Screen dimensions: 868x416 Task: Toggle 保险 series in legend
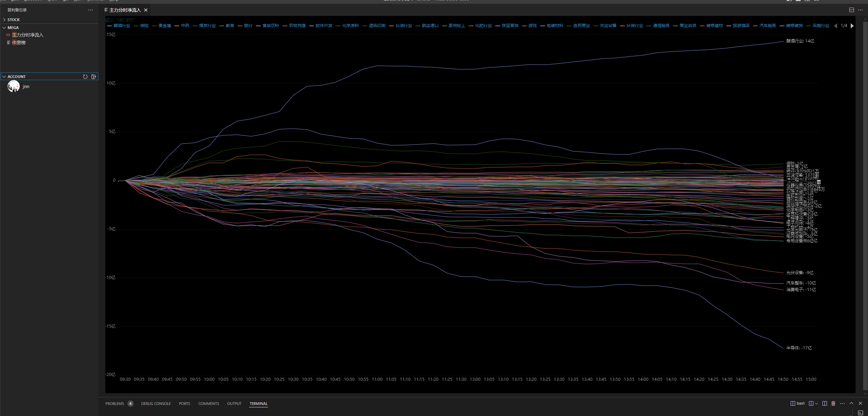pos(141,26)
